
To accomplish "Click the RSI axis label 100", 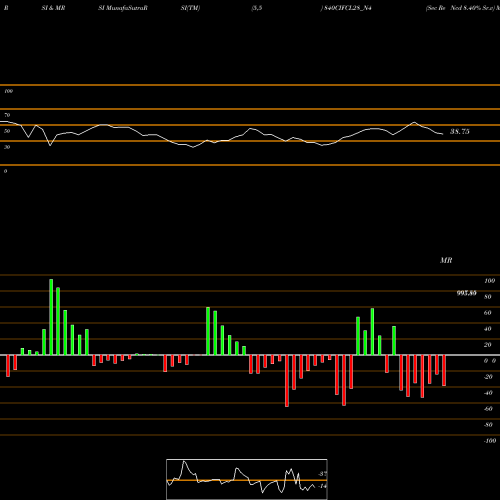I will [x=8, y=91].
